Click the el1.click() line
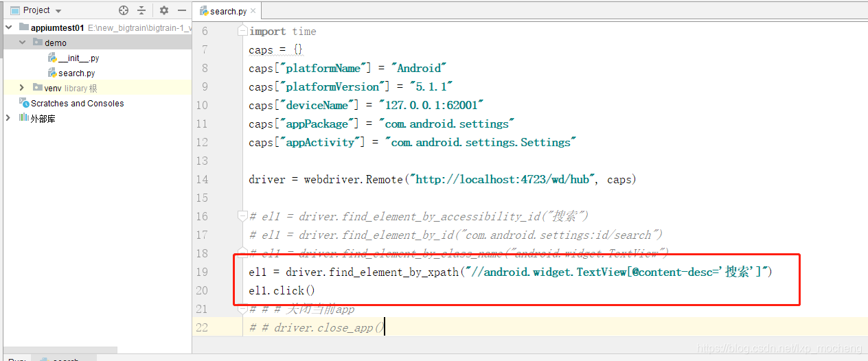The width and height of the screenshot is (868, 361). [282, 291]
